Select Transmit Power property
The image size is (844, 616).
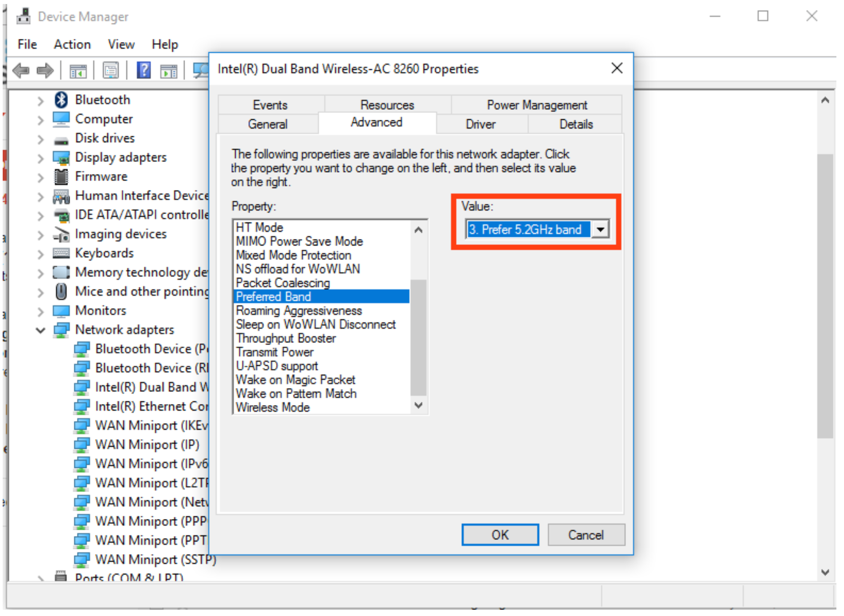coord(321,352)
